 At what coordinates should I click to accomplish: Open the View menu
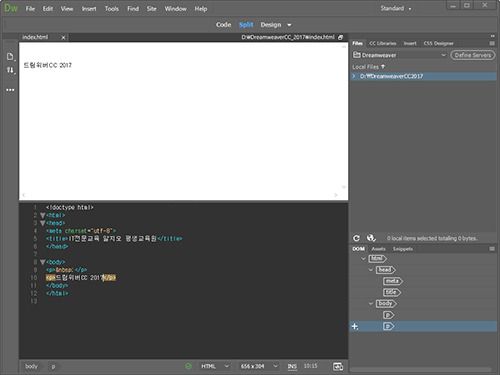pyautogui.click(x=67, y=9)
